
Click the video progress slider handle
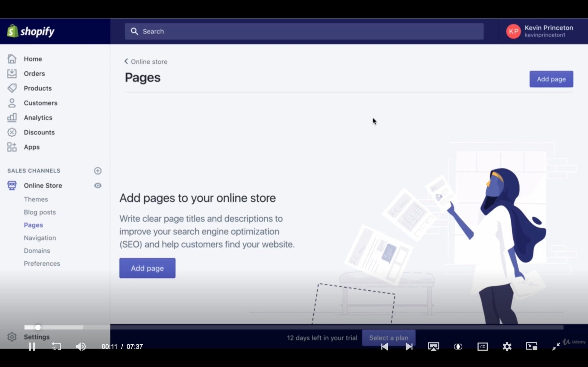(38, 327)
